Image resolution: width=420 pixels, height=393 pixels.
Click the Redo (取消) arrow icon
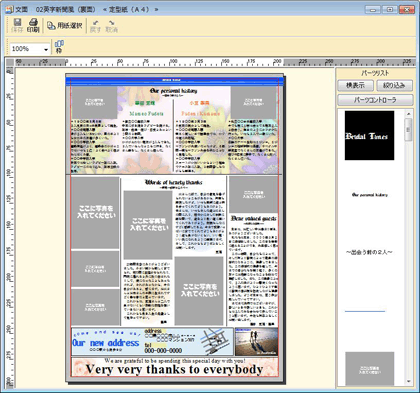[x=112, y=26]
